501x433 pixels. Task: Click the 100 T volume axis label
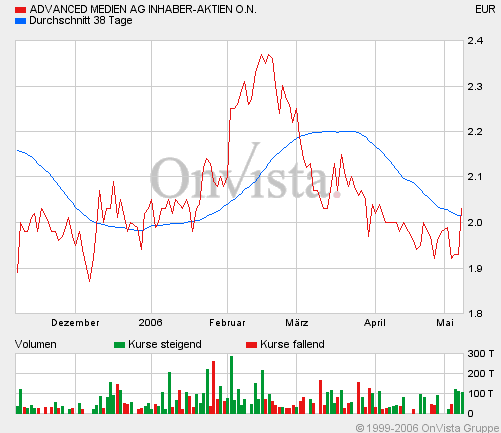[x=481, y=394]
